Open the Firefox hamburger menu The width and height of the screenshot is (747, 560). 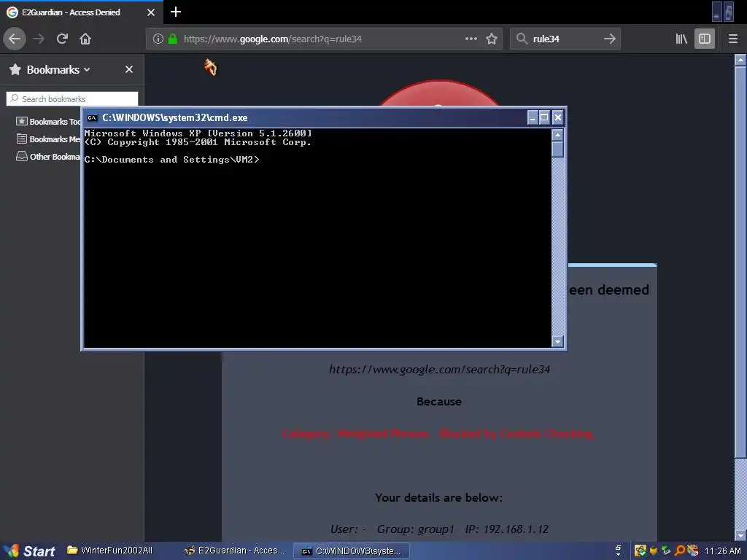pyautogui.click(x=733, y=39)
